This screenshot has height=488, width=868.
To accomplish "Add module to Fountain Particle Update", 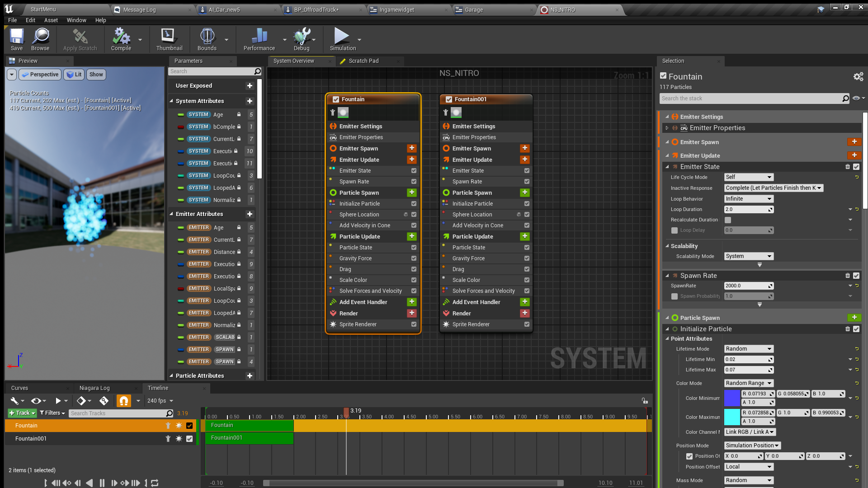I will (411, 236).
